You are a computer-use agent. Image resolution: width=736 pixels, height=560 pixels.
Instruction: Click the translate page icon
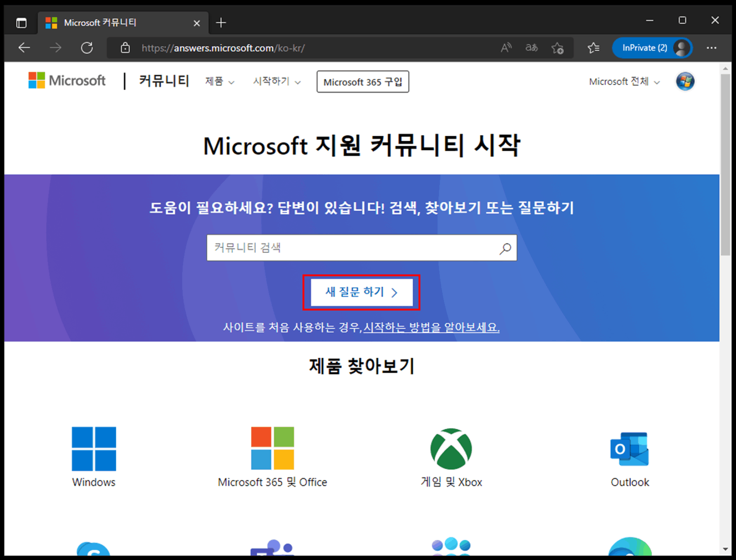click(531, 48)
